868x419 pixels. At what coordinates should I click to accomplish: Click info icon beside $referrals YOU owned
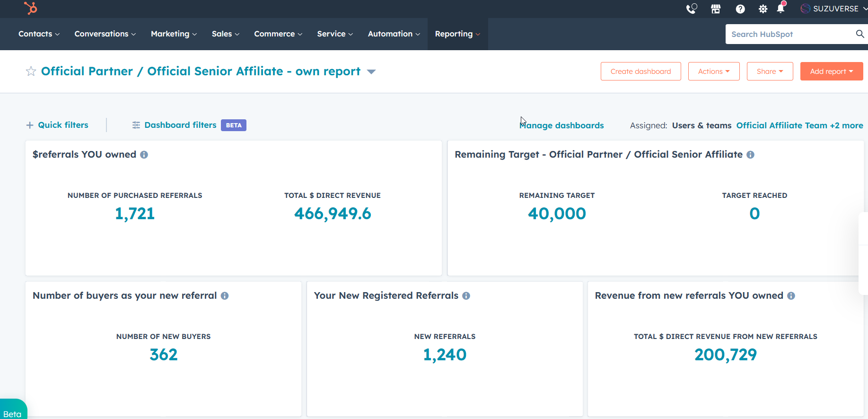[144, 155]
